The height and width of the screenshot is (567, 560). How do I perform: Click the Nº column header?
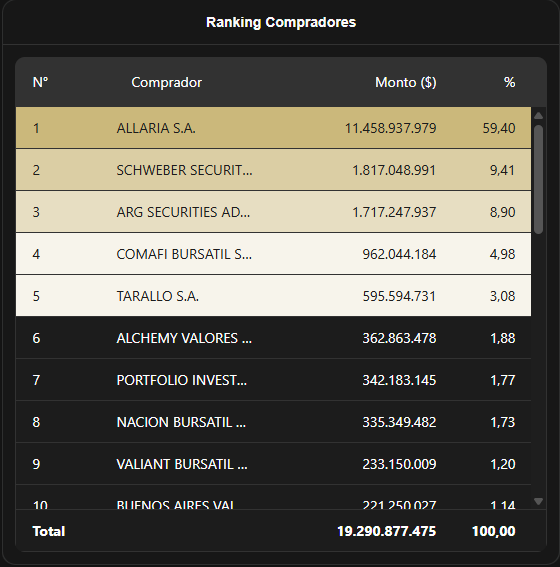(40, 82)
